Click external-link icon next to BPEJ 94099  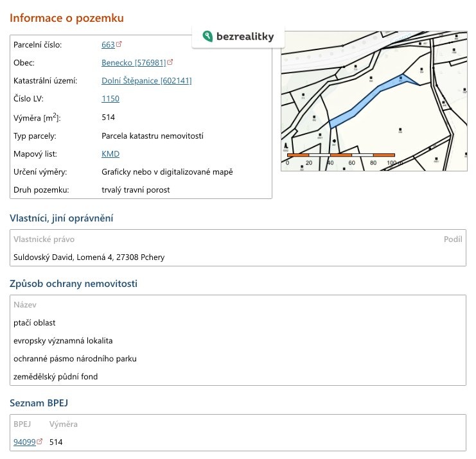coord(40,442)
